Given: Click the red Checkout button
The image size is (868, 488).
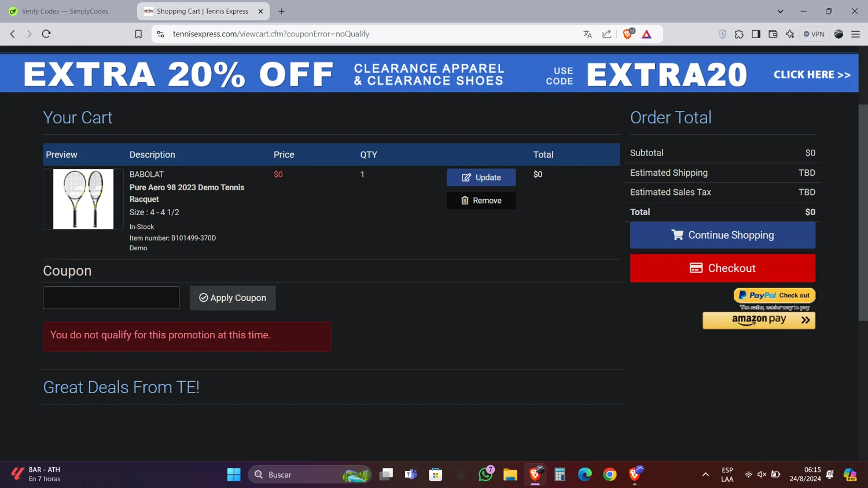Looking at the screenshot, I should [723, 268].
